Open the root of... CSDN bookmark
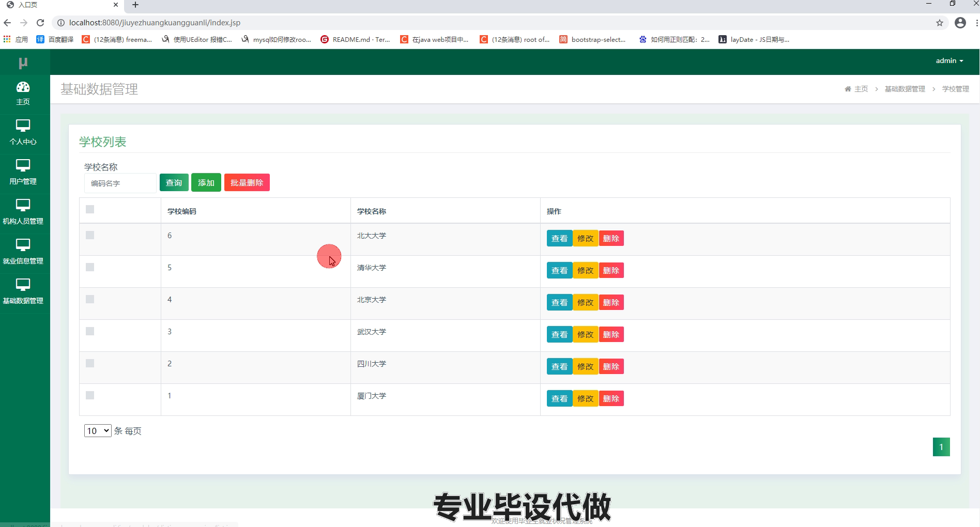 [515, 39]
